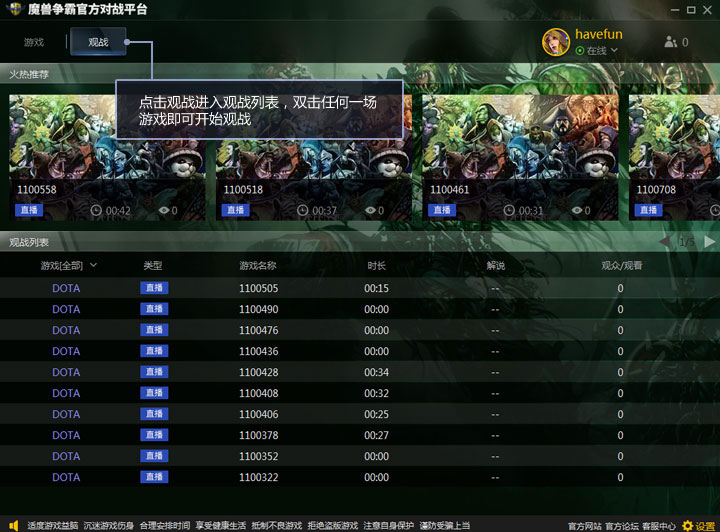Open the 官方网站 link

click(584, 526)
